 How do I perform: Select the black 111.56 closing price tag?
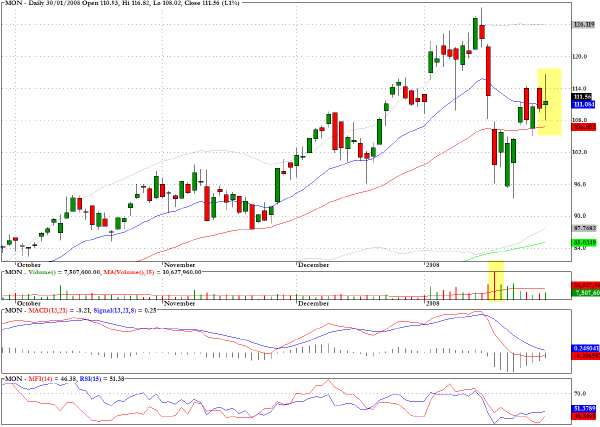click(582, 97)
